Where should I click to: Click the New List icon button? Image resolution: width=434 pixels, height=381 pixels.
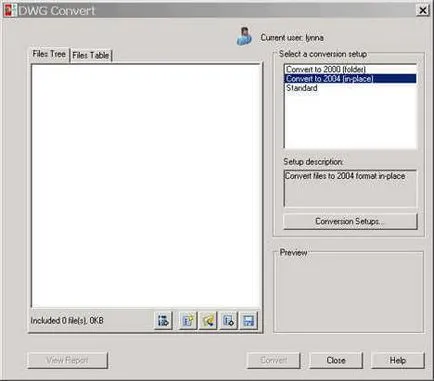click(188, 321)
